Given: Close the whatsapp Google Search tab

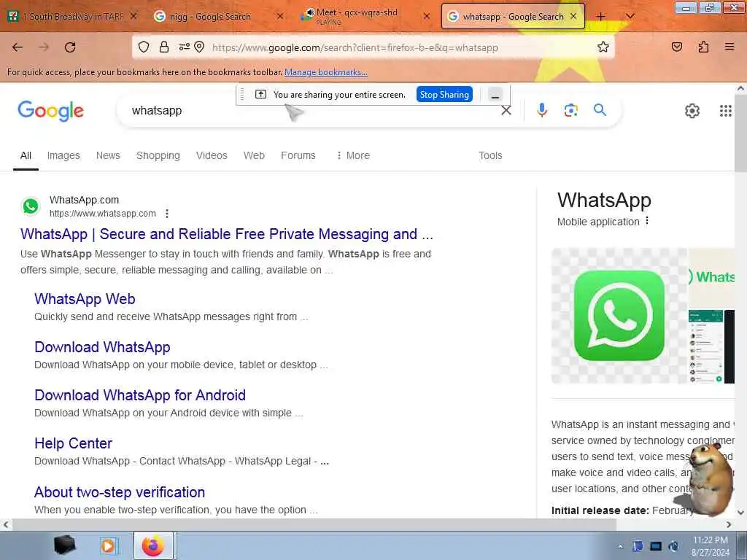Looking at the screenshot, I should [x=573, y=16].
